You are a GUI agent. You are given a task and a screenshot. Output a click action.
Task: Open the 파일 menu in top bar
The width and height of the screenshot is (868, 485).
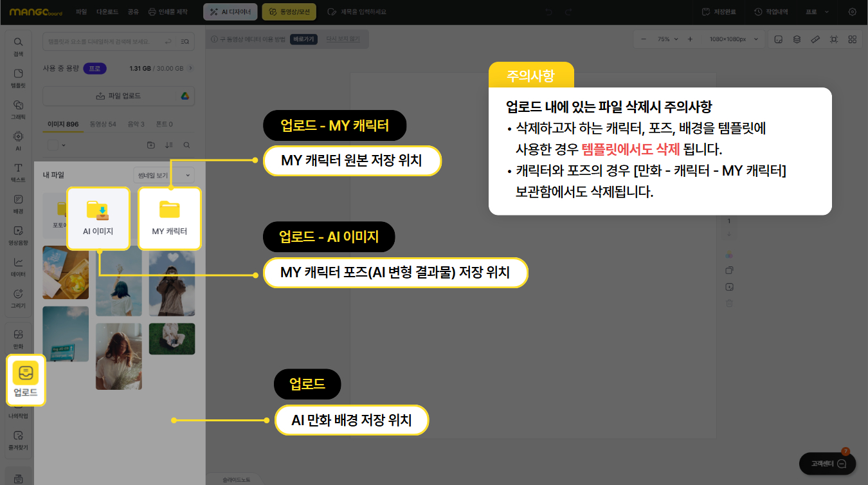(x=81, y=12)
